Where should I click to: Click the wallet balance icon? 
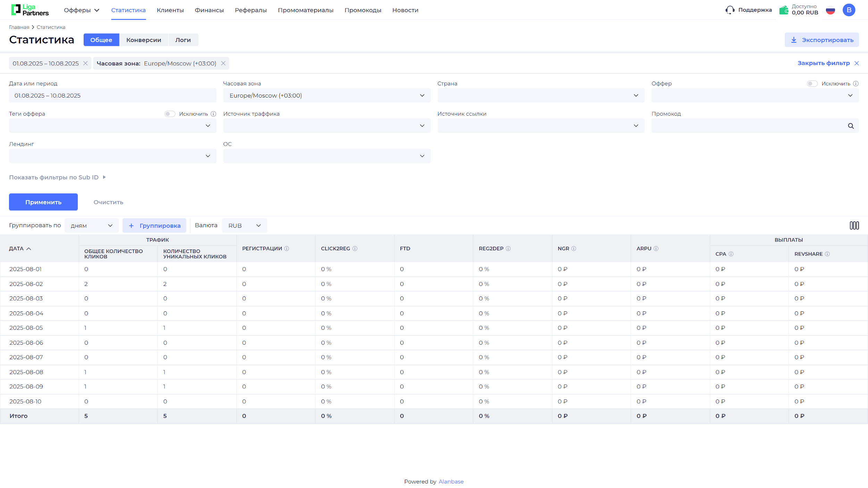pos(784,10)
